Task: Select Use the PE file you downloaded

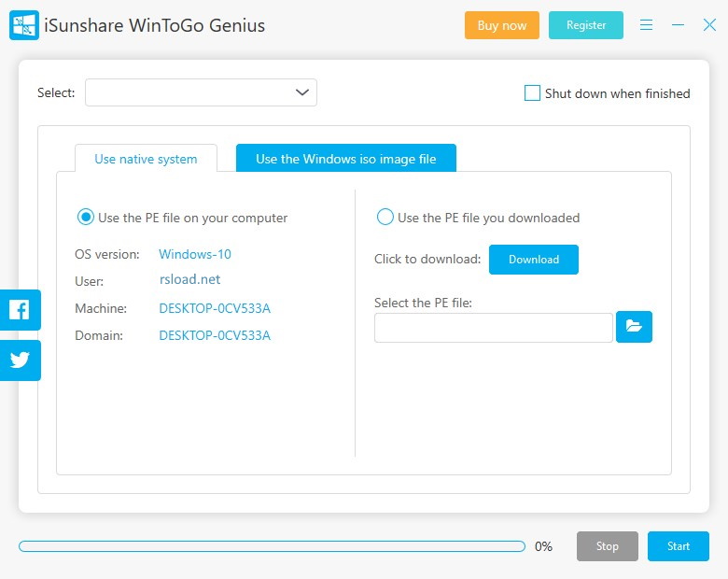Action: coord(385,218)
